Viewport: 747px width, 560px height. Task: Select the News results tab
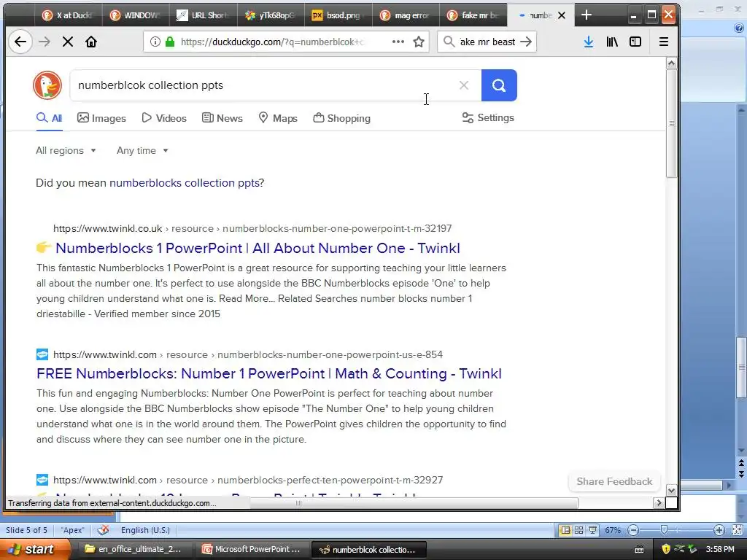pos(222,118)
